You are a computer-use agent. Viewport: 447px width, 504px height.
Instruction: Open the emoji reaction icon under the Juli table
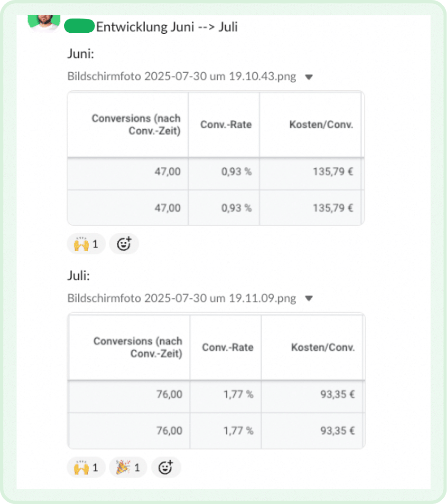coord(166,467)
